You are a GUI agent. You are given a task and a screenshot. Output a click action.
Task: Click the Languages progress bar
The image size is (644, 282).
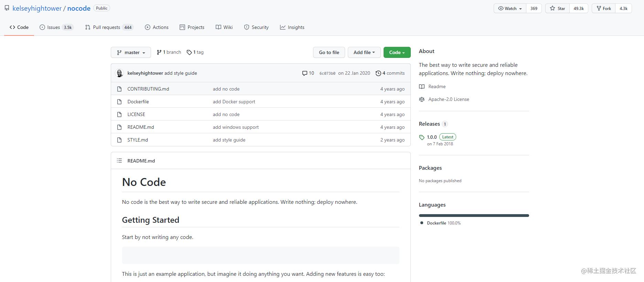coord(474,216)
